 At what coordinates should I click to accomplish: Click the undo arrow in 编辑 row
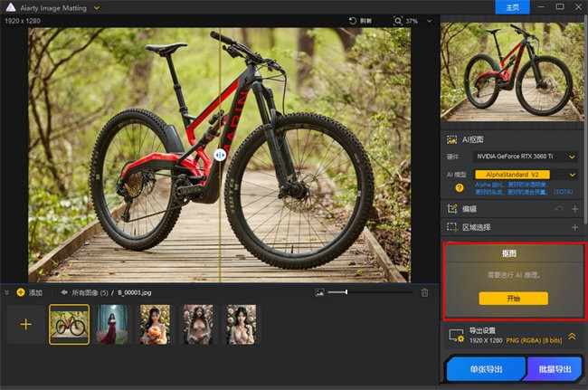(559, 209)
